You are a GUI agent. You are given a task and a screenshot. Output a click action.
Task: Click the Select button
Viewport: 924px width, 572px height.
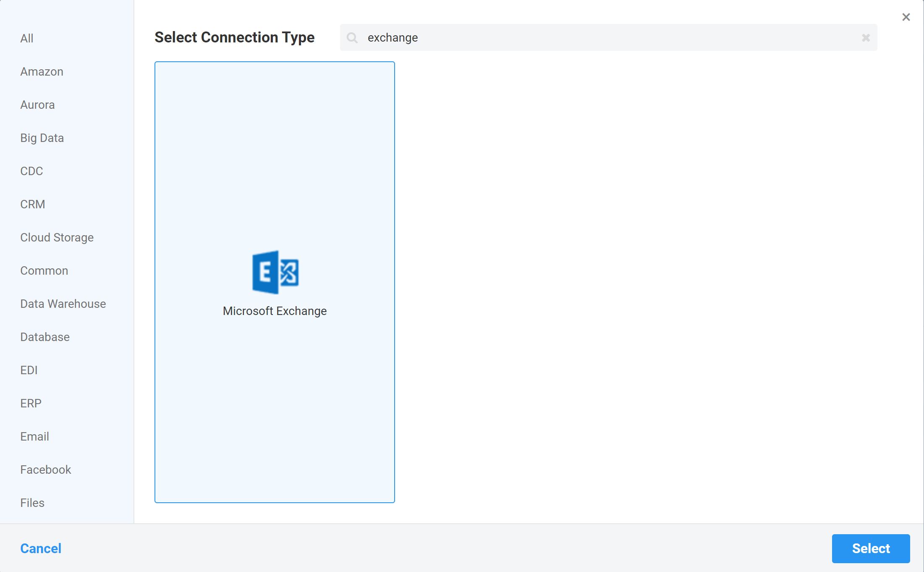(871, 548)
